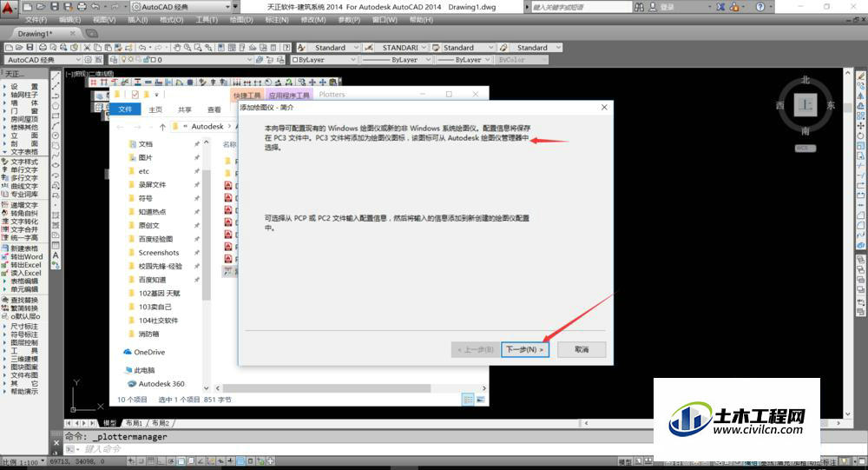The image size is (868, 470).
Task: Open Layer Properties Manager icon
Action: tap(114, 59)
